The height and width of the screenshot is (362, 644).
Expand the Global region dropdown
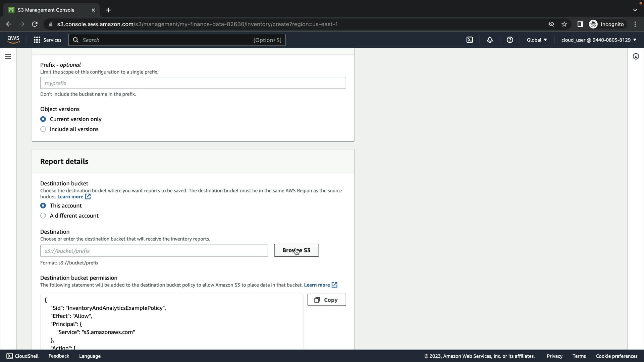click(537, 40)
